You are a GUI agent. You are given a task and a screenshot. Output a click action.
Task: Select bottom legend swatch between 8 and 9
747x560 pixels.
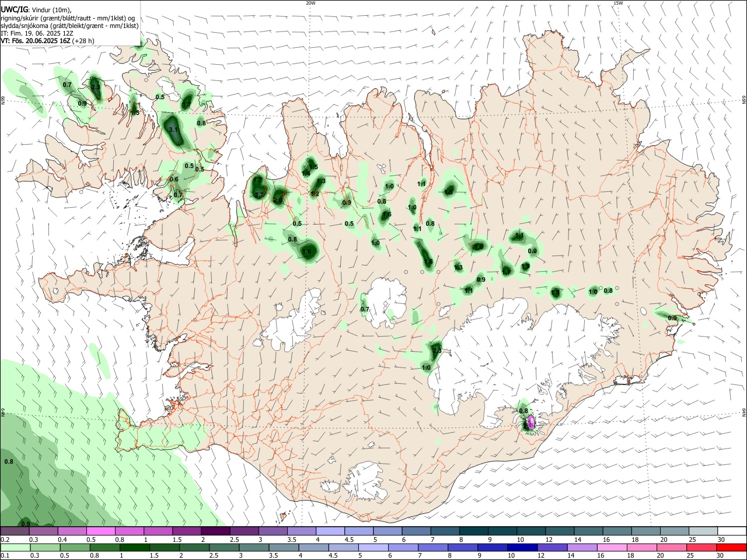pos(463,547)
